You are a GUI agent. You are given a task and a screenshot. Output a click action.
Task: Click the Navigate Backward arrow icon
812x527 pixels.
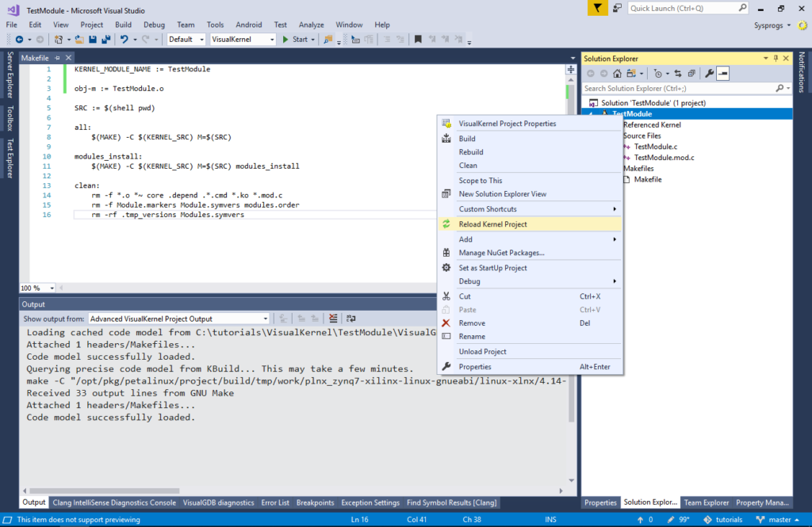coord(17,38)
